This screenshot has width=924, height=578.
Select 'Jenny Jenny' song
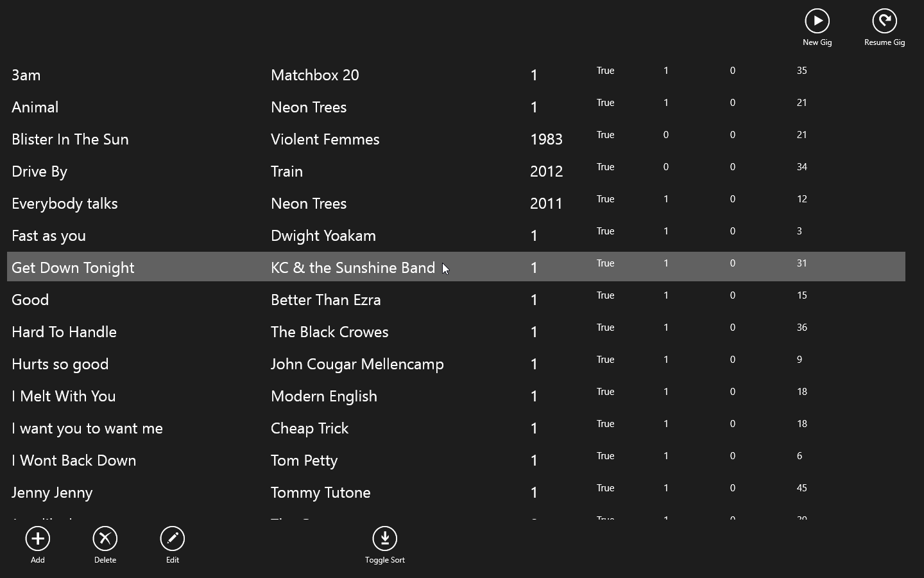pos(52,493)
